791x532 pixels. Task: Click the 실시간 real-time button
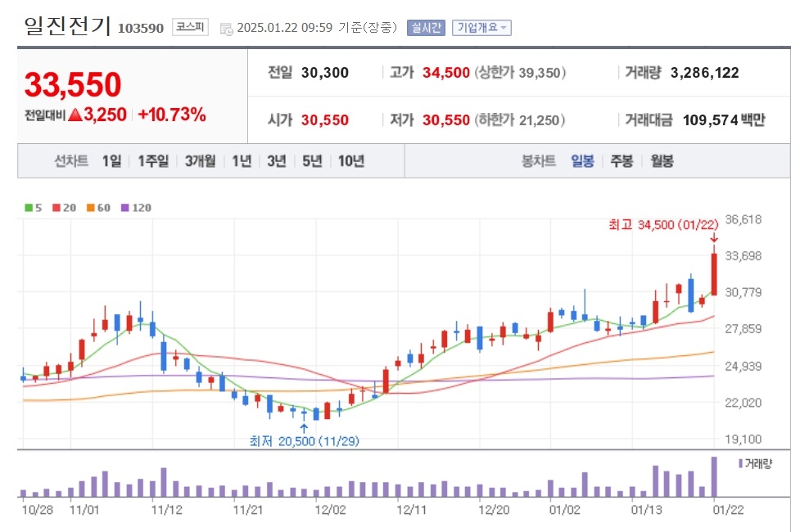(x=427, y=27)
